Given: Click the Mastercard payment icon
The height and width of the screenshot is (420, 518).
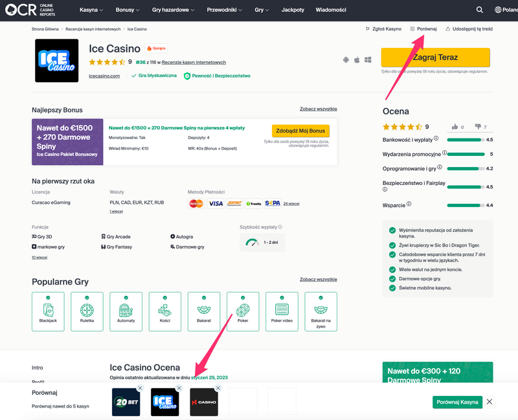Looking at the screenshot, I should click(x=196, y=203).
